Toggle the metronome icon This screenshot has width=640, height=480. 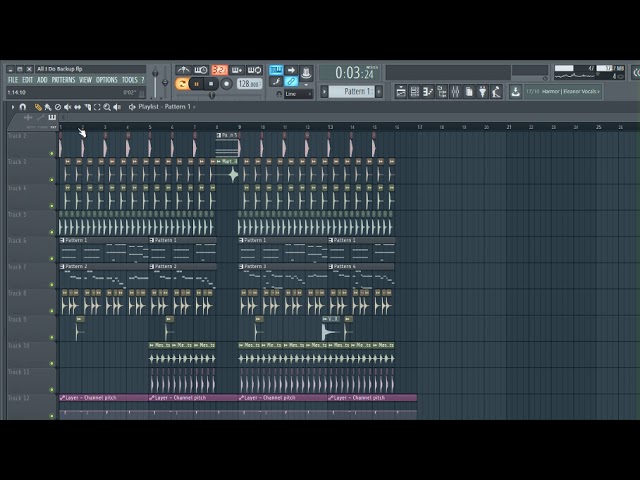(x=183, y=70)
